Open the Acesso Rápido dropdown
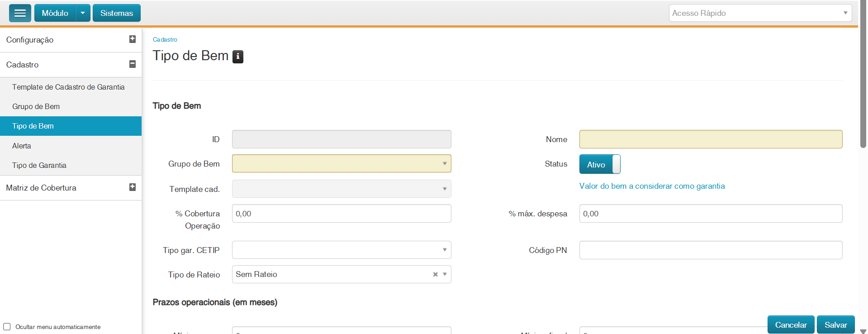 (760, 13)
